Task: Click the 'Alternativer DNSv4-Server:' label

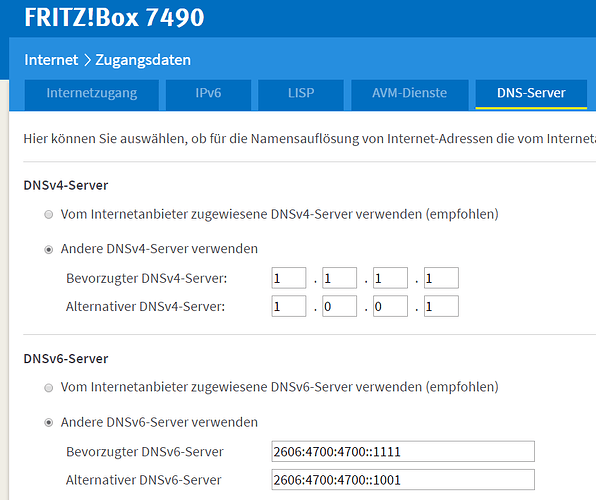Action: pyautogui.click(x=145, y=306)
